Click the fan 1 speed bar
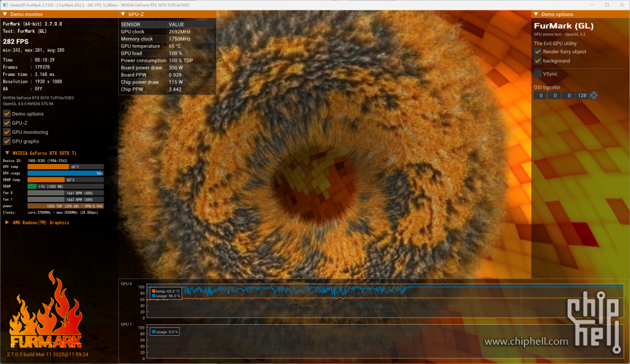The image size is (630, 364). 66,199
